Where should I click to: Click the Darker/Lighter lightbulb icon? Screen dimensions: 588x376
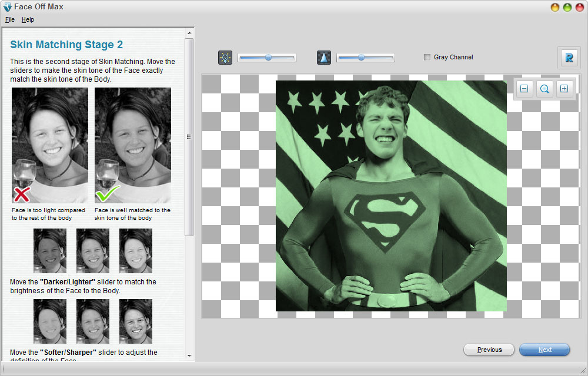[x=225, y=58]
